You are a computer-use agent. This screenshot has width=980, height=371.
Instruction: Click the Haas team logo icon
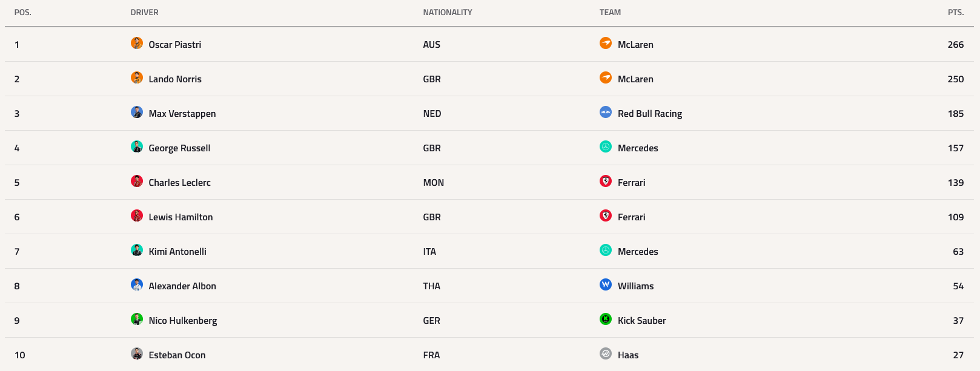point(606,353)
